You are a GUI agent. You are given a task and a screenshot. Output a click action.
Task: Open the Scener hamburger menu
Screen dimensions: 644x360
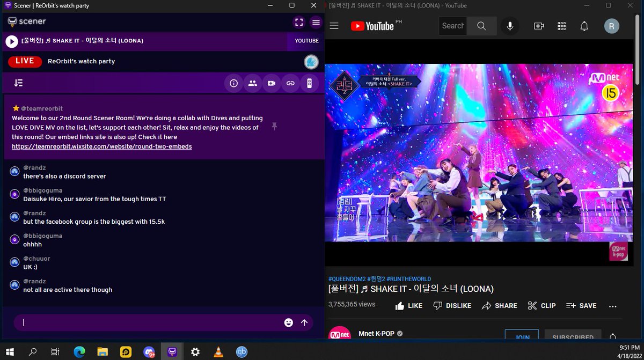click(x=316, y=22)
